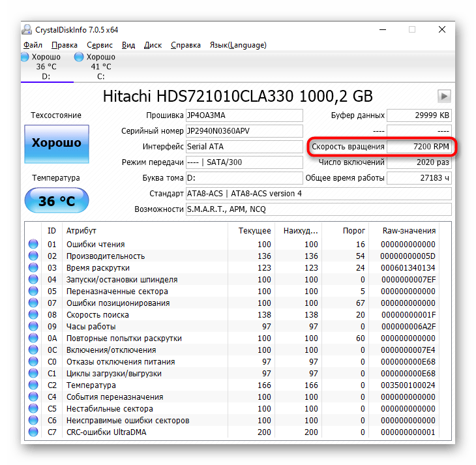Click status orb of row C6 Неисправимые ошибки секторов
The width and height of the screenshot is (476, 465).
[x=33, y=421]
